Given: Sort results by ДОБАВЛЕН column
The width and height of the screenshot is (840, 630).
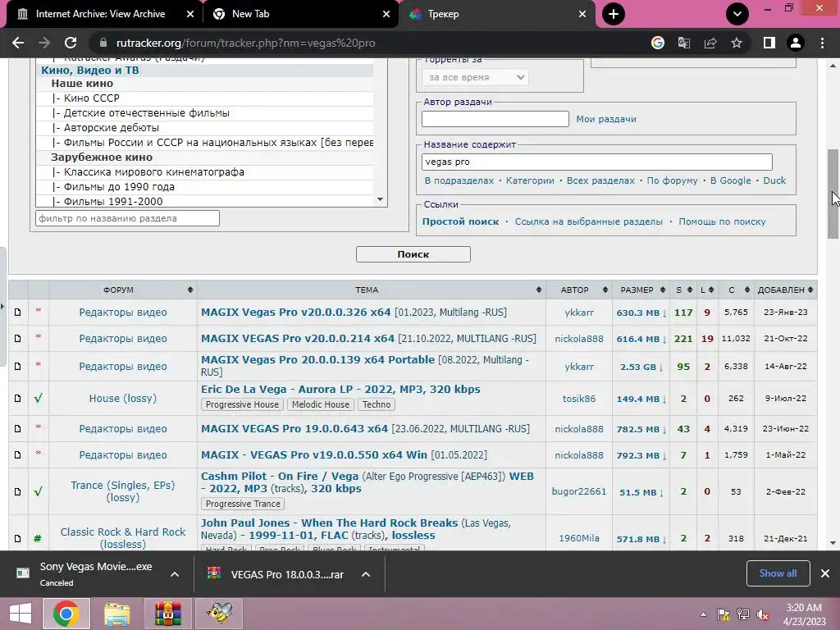Looking at the screenshot, I should [785, 290].
